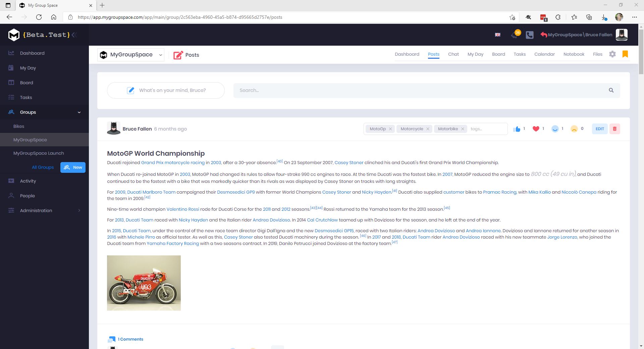This screenshot has width=644, height=349.
Task: Open the language flag selector
Action: tap(498, 35)
